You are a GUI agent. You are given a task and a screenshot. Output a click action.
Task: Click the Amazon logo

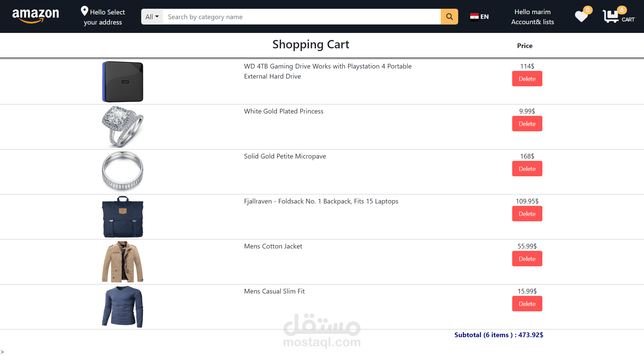pos(36,16)
